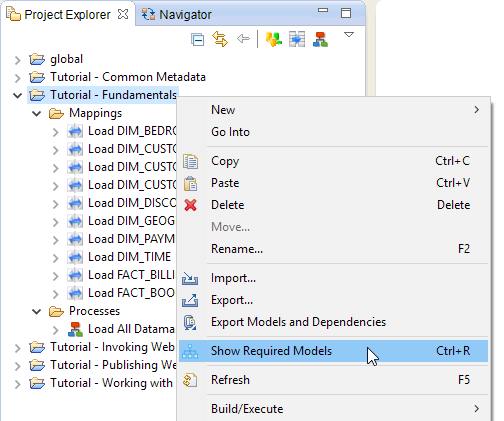This screenshot has width=504, height=421.
Task: Select the global project folder
Action: pyautogui.click(x=66, y=59)
